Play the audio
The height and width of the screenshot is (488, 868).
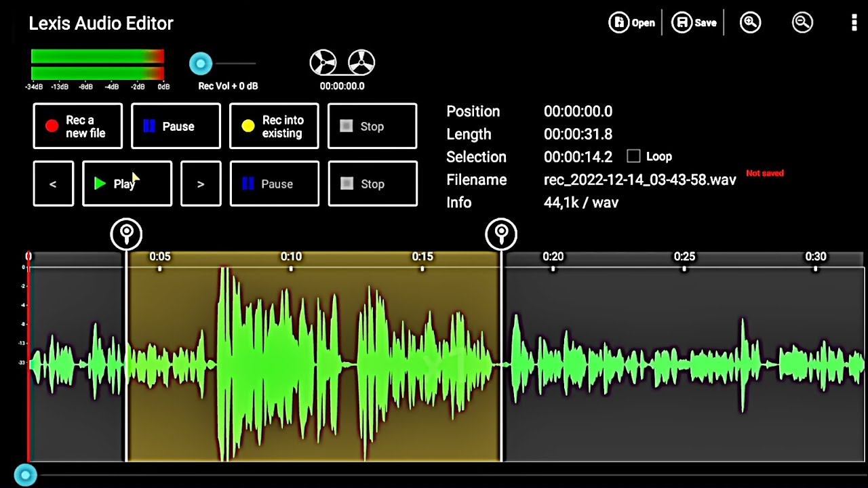(x=127, y=184)
